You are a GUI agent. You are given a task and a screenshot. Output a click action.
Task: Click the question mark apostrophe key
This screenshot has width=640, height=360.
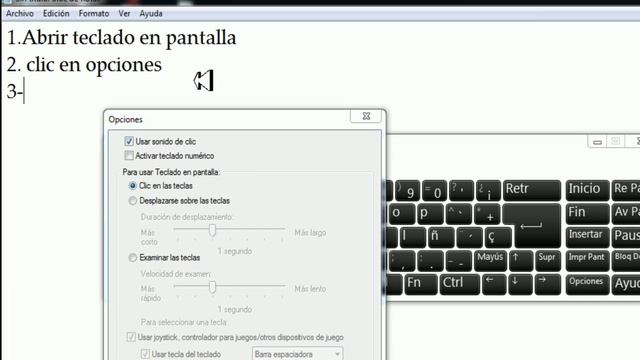pyautogui.click(x=461, y=190)
